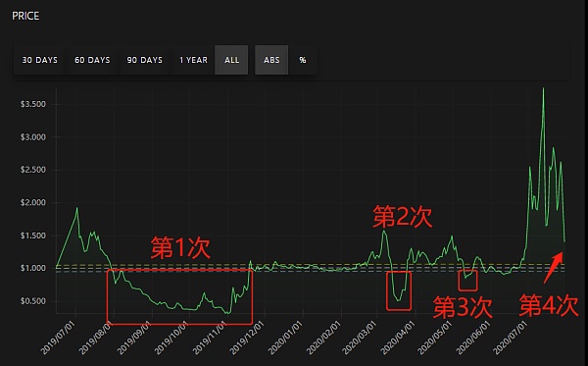Click the red arrow pointing at price line
The width and height of the screenshot is (588, 366).
[x=553, y=267]
